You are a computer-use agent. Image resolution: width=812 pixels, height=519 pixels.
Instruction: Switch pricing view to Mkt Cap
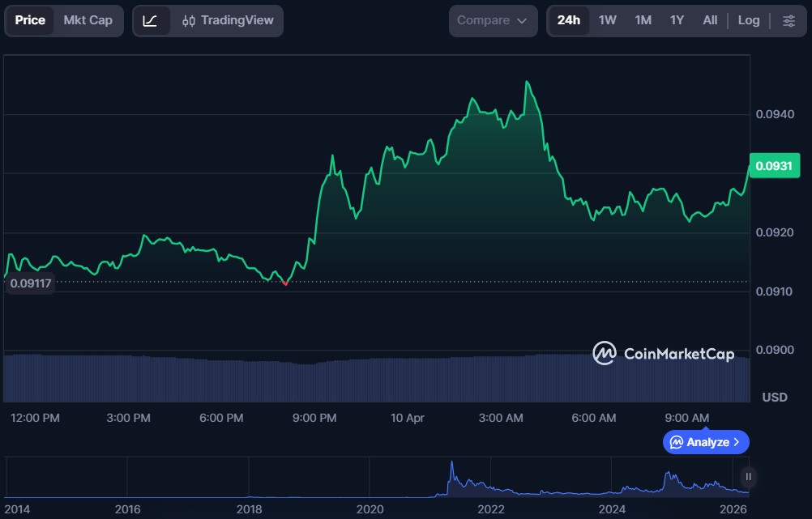tap(88, 20)
